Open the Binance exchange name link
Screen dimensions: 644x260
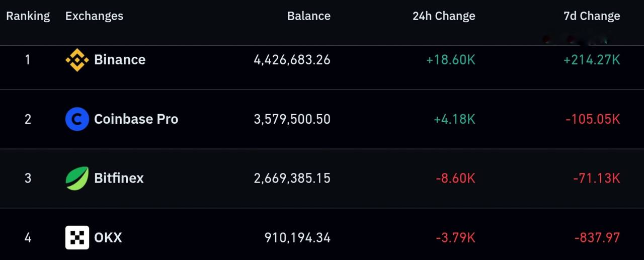(120, 60)
